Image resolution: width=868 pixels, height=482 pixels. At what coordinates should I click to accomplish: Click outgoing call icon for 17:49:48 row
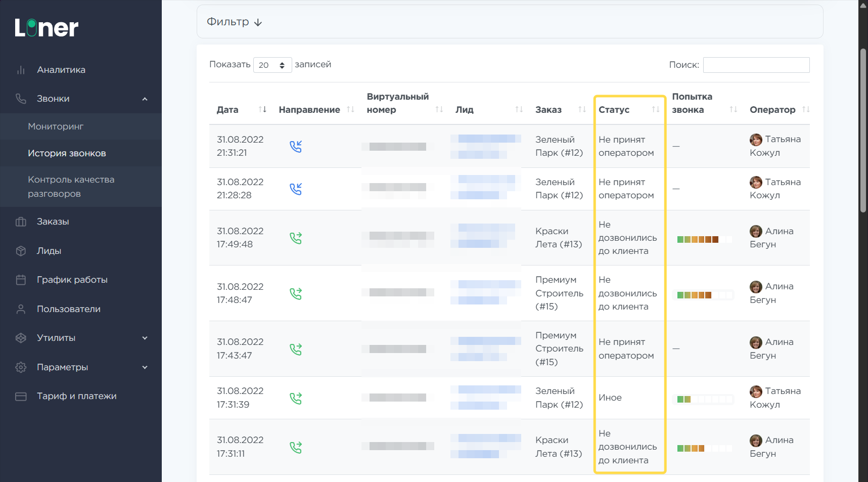point(296,238)
